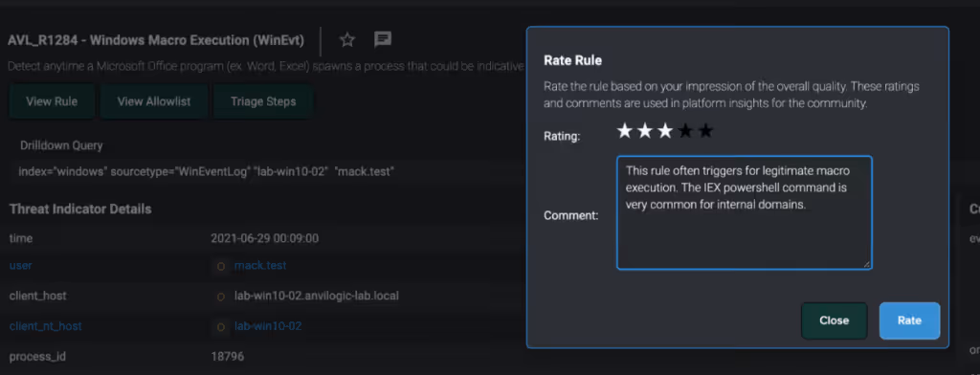The image size is (980, 375).
Task: Set rating to three stars
Action: pos(665,131)
